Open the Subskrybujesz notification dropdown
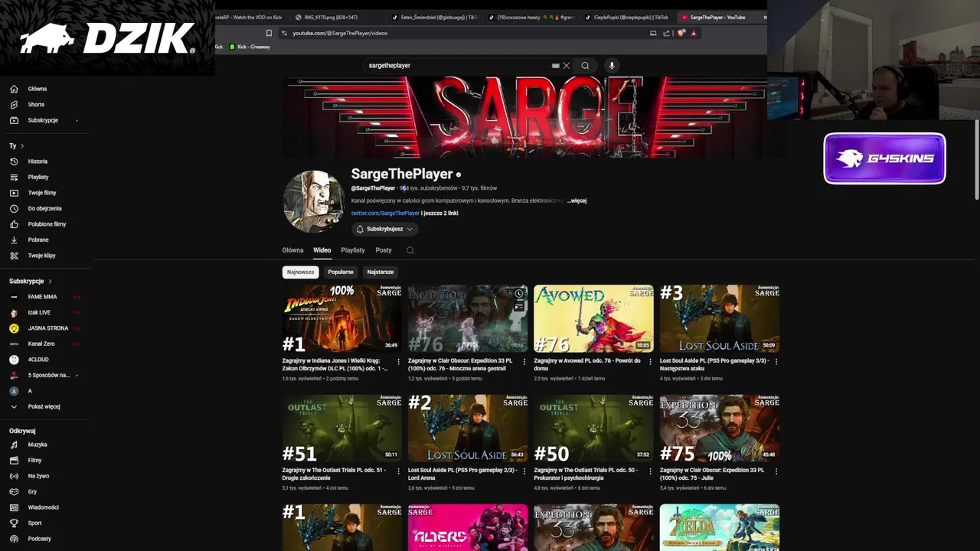The height and width of the screenshot is (551, 980). point(385,229)
